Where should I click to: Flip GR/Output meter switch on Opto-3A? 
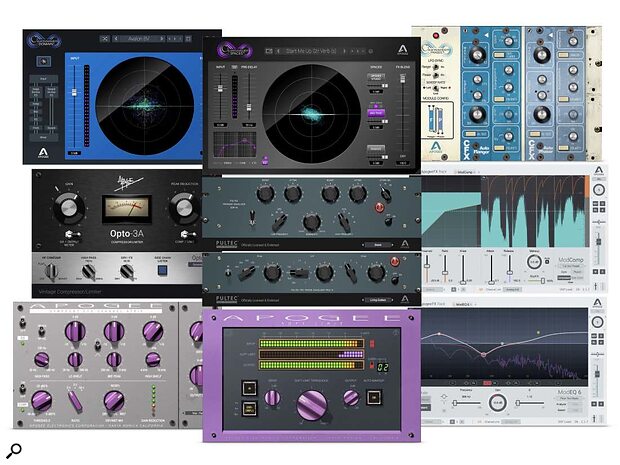tap(71, 234)
